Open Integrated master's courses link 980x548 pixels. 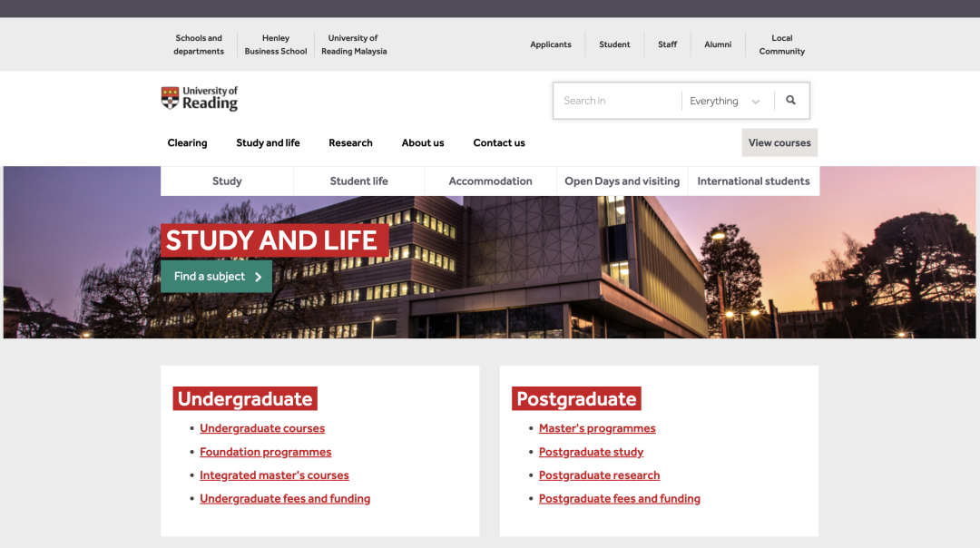pyautogui.click(x=274, y=475)
